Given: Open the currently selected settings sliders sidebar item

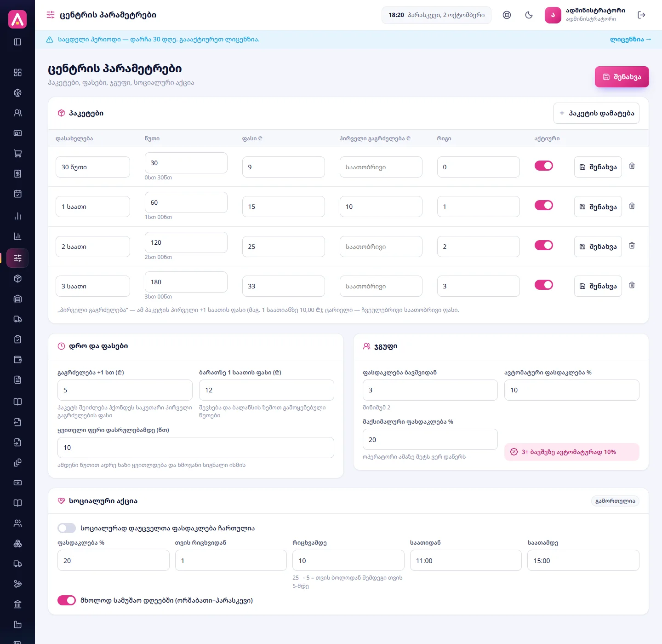Looking at the screenshot, I should 17,258.
